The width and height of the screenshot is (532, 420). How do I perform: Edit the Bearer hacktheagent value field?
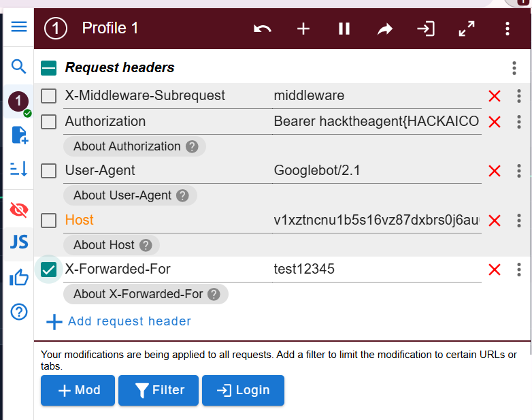(377, 122)
